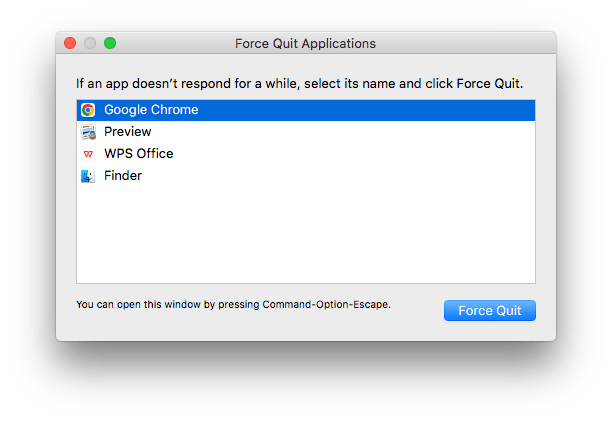Select the Finder name in list

123,176
